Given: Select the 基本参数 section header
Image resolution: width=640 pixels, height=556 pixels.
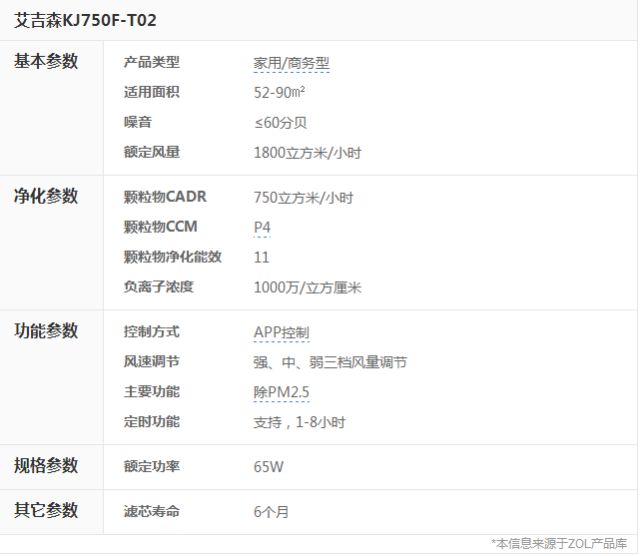Looking at the screenshot, I should click(46, 62).
